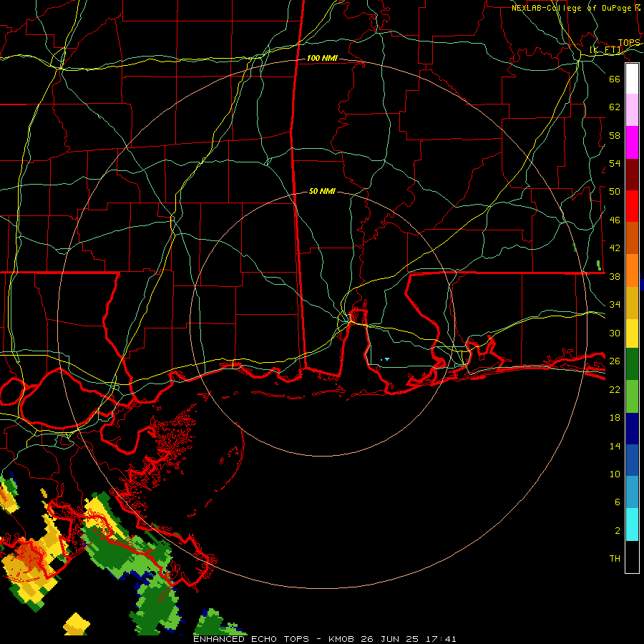Click the 'KMOB' radar site identifier
This screenshot has width=644, height=644.
[x=341, y=639]
